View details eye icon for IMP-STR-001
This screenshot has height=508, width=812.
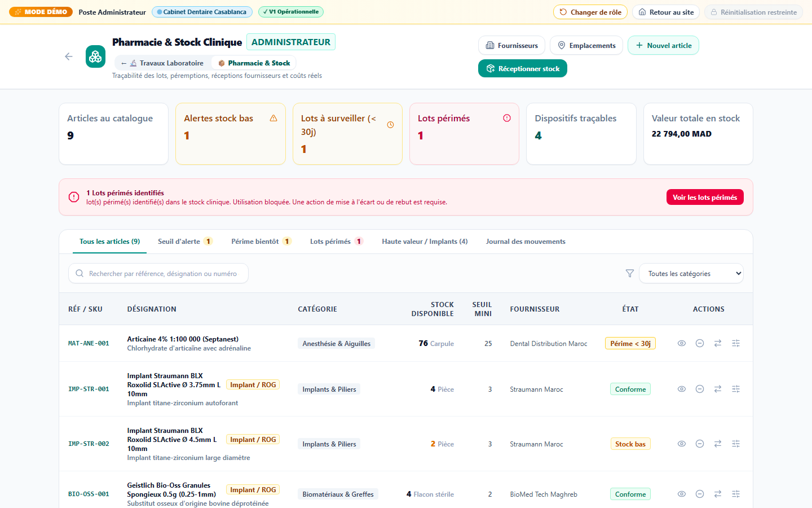[682, 389]
